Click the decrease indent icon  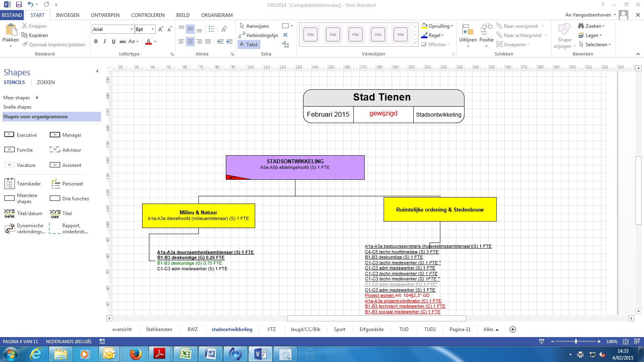tap(221, 41)
